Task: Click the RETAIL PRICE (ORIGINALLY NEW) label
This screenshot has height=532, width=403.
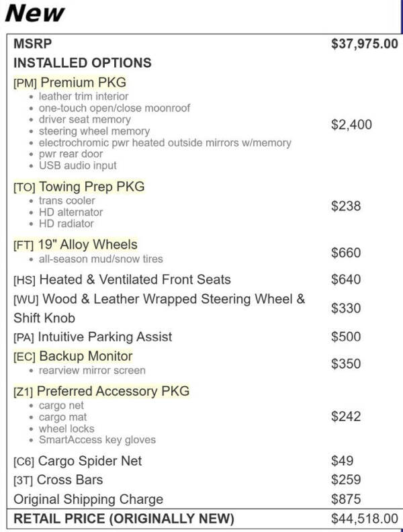Action: 124,519
